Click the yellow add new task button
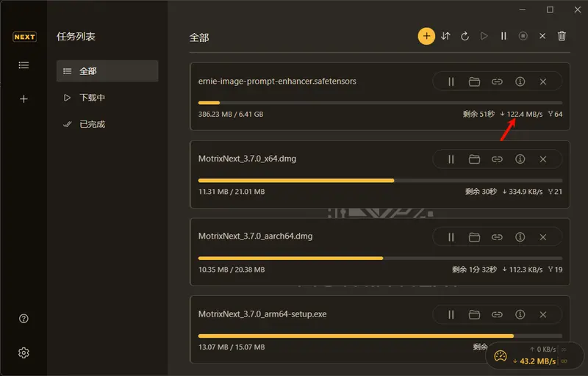 [x=426, y=36]
